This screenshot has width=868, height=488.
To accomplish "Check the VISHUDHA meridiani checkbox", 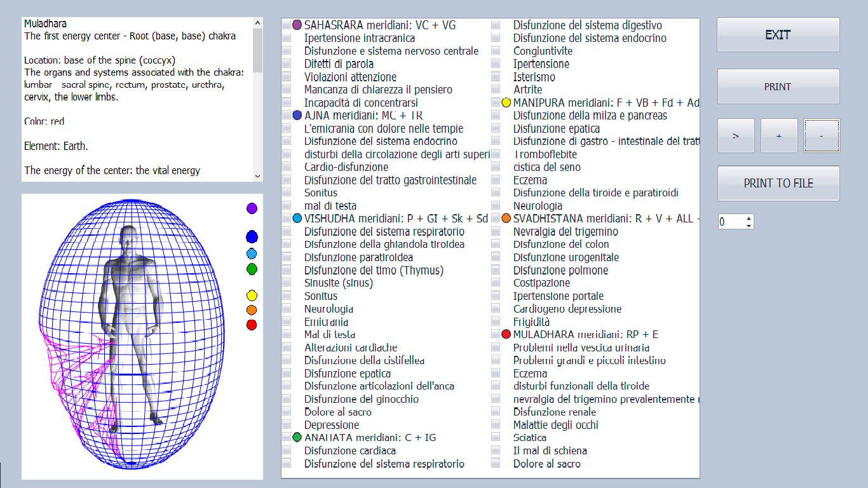I will tap(287, 219).
